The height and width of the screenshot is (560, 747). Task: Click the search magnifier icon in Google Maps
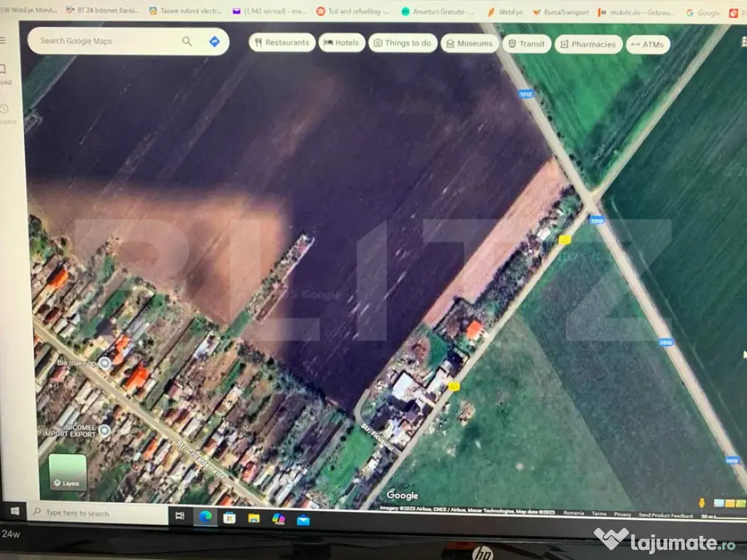(x=187, y=42)
